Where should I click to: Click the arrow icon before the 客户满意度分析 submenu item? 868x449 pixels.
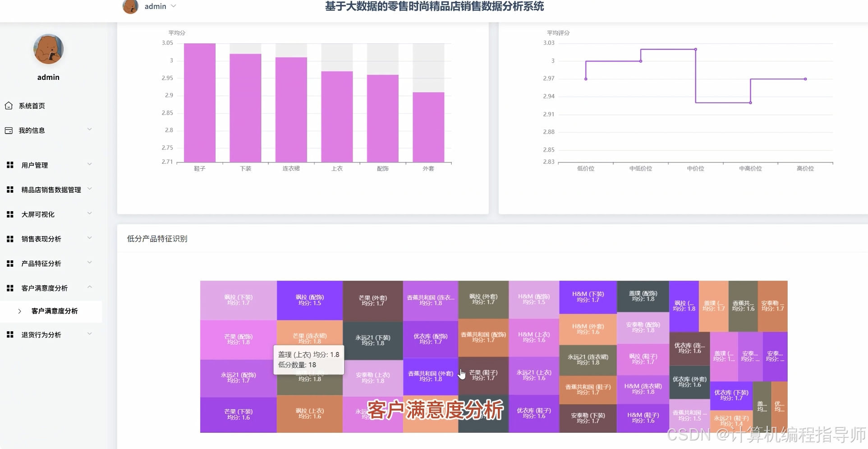pyautogui.click(x=20, y=311)
